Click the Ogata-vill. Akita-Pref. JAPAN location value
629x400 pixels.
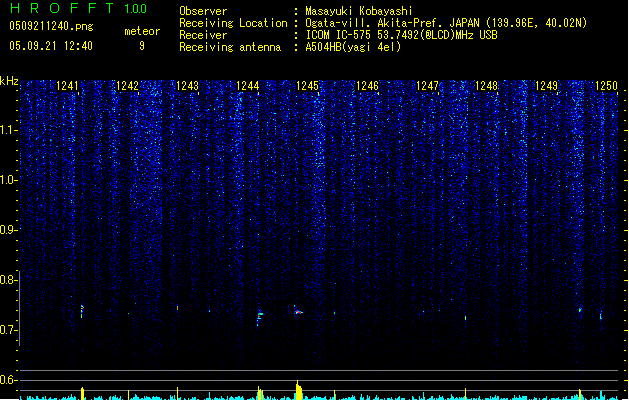coord(446,23)
